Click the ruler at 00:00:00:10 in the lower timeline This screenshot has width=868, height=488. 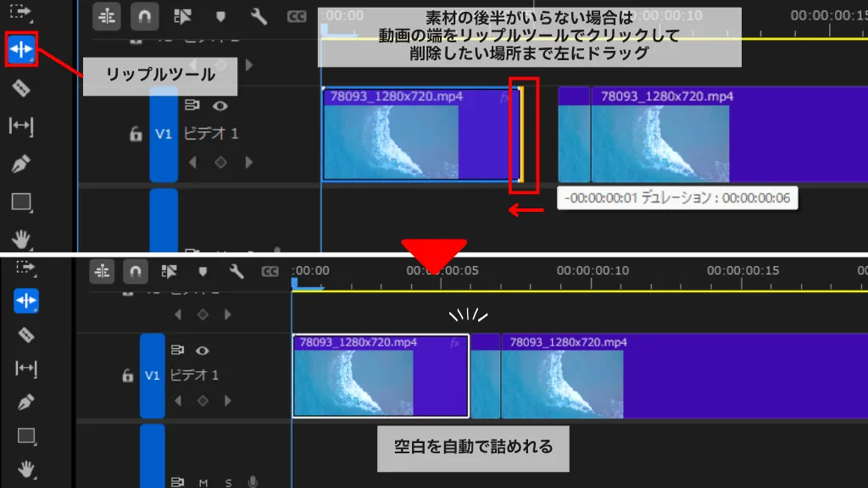click(593, 270)
